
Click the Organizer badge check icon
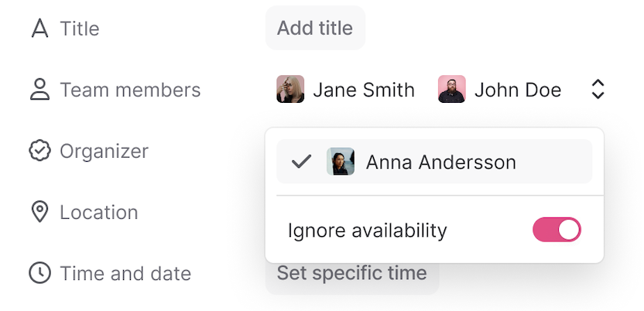[x=39, y=151]
